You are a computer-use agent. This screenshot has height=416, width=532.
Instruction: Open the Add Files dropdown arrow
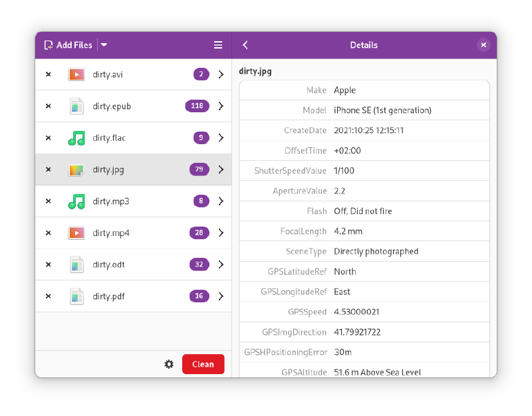[x=104, y=45]
